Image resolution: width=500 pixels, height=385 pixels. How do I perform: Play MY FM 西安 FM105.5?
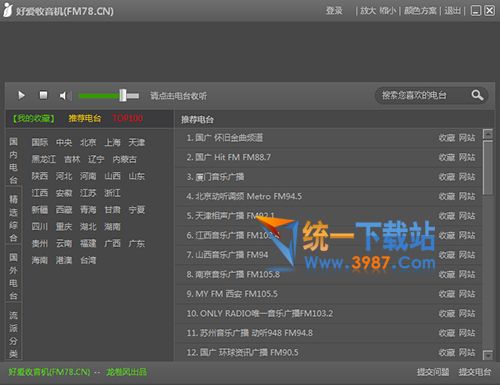point(232,294)
